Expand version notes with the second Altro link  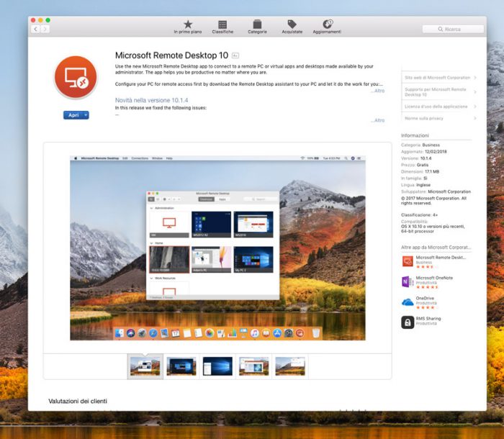tap(378, 120)
